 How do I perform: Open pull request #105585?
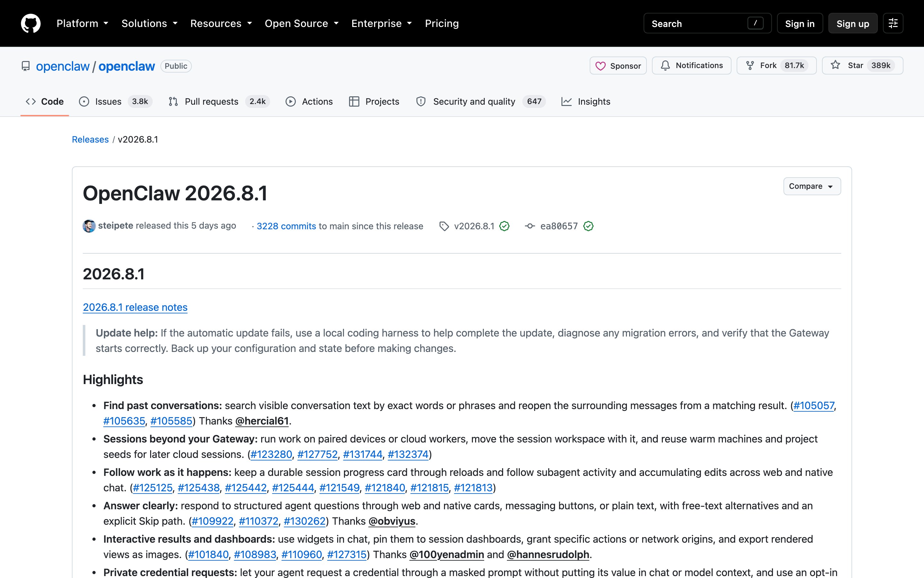pyautogui.click(x=171, y=421)
